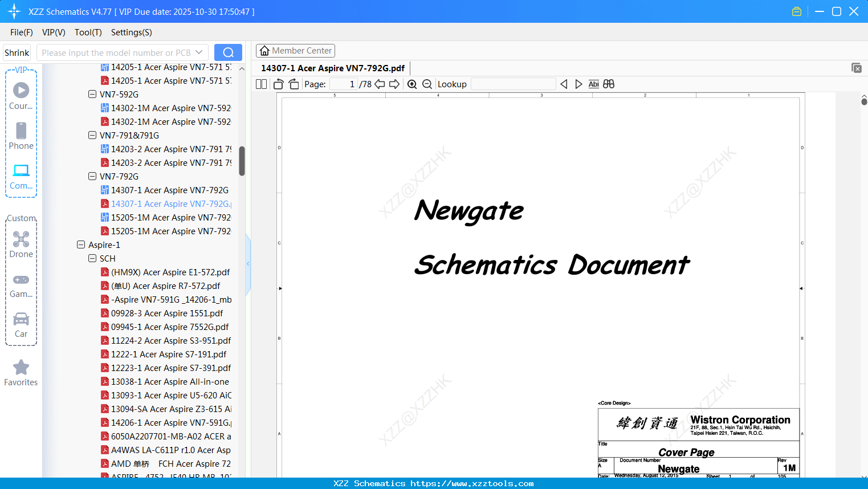The image size is (868, 489).
Task: Collapse the left panel splitter handle
Action: click(x=248, y=264)
